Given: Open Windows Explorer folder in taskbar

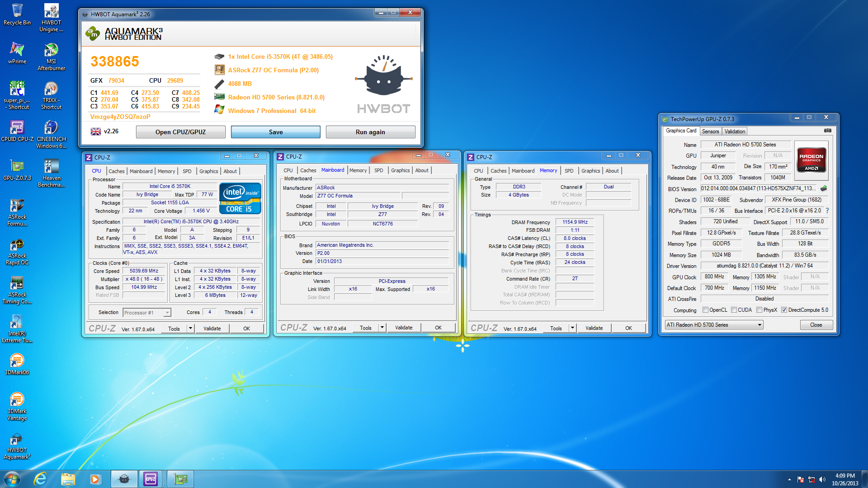Looking at the screenshot, I should click(x=68, y=479).
